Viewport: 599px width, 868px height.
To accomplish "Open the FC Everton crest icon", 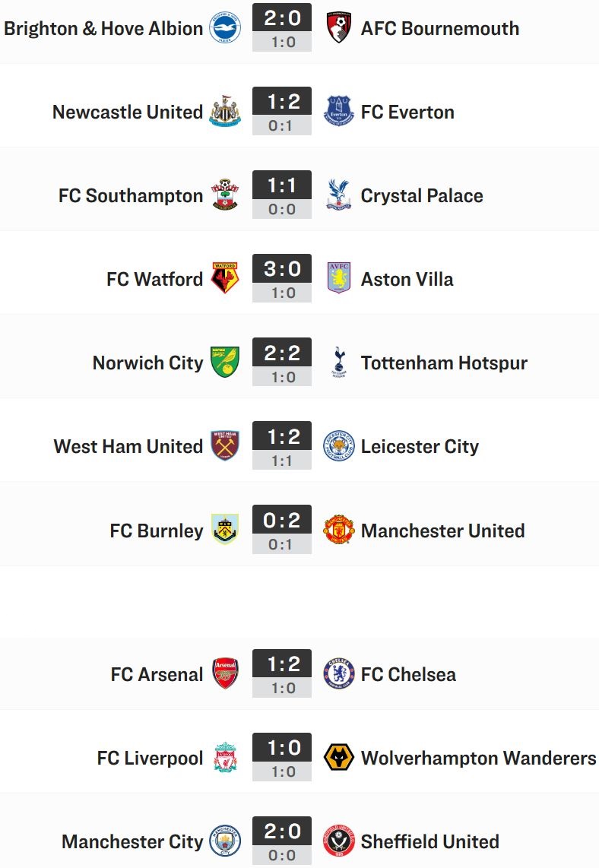I will [x=339, y=111].
